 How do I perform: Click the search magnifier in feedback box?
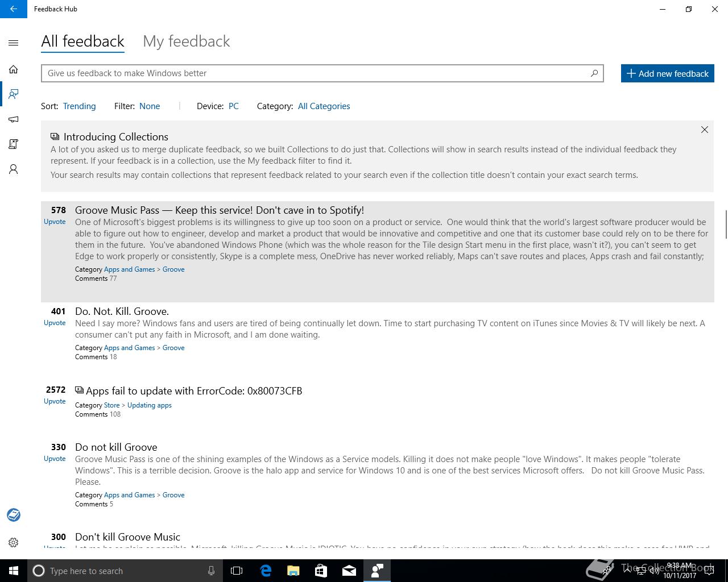click(x=594, y=73)
